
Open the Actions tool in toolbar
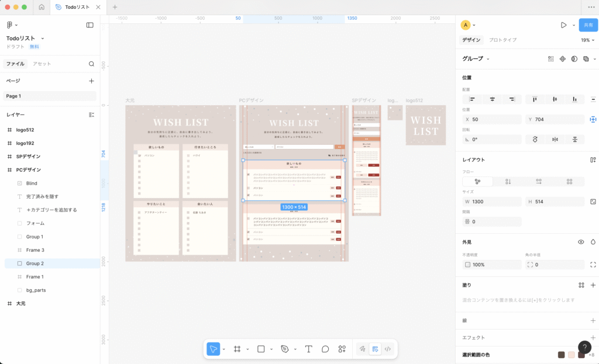click(x=342, y=349)
